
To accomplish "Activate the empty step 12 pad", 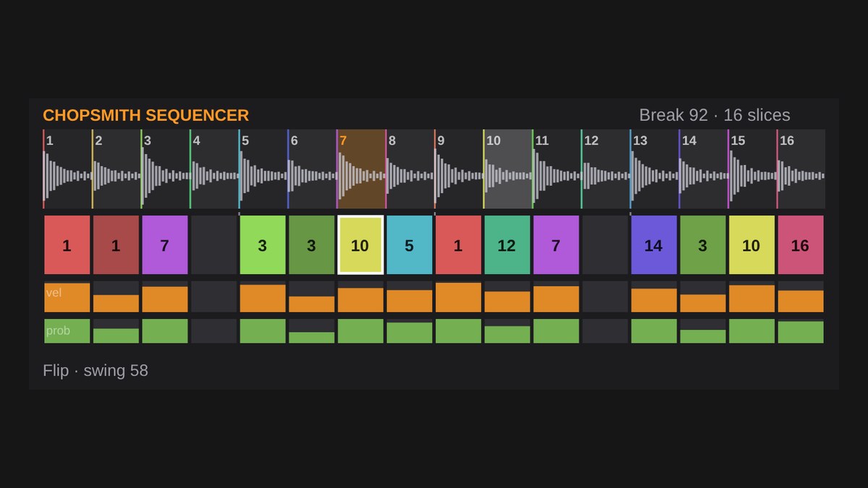I will [605, 245].
